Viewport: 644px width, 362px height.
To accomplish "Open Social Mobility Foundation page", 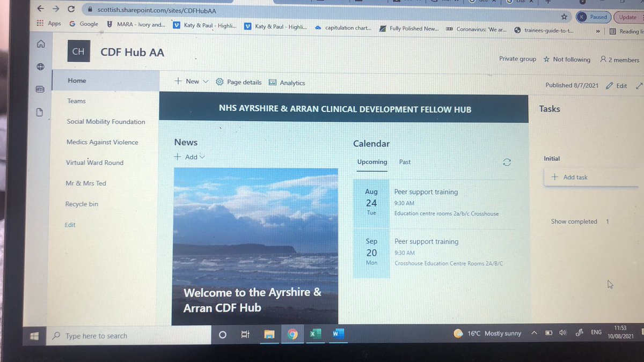I will [106, 122].
